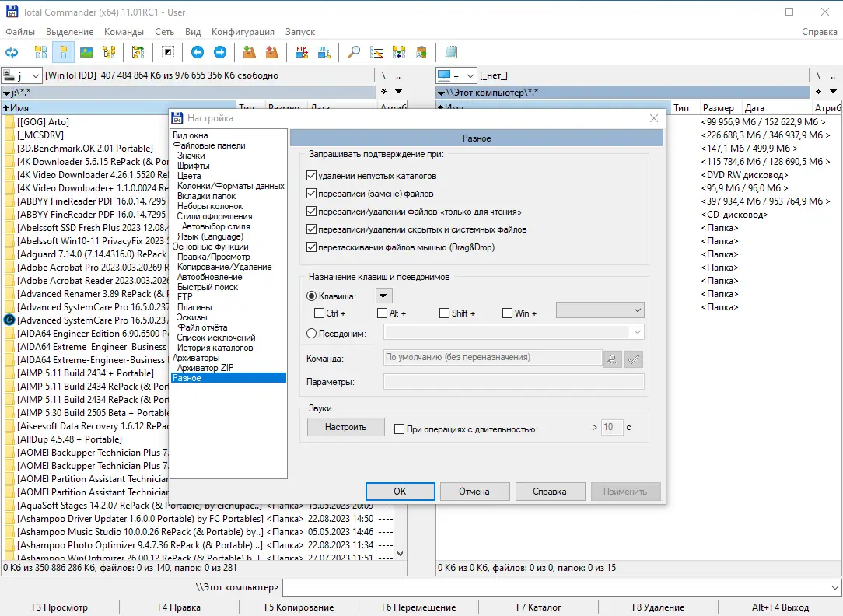Go to root with left panel backslash button
This screenshot has width=843, height=616.
(x=384, y=75)
